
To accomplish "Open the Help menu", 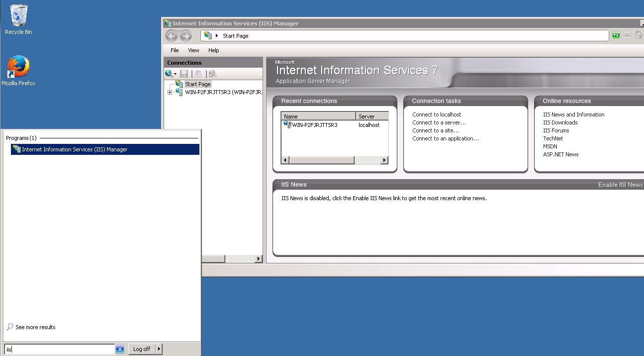I will pyautogui.click(x=214, y=50).
